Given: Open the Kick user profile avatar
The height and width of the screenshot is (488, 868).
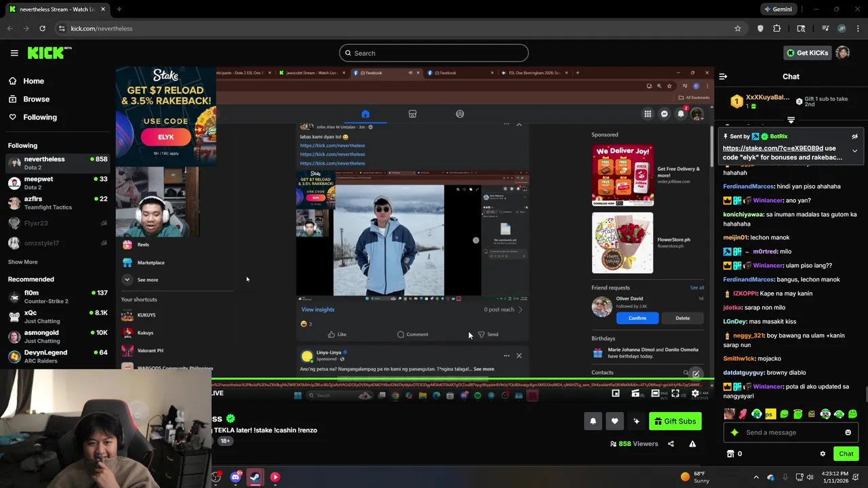Looking at the screenshot, I should tap(843, 53).
